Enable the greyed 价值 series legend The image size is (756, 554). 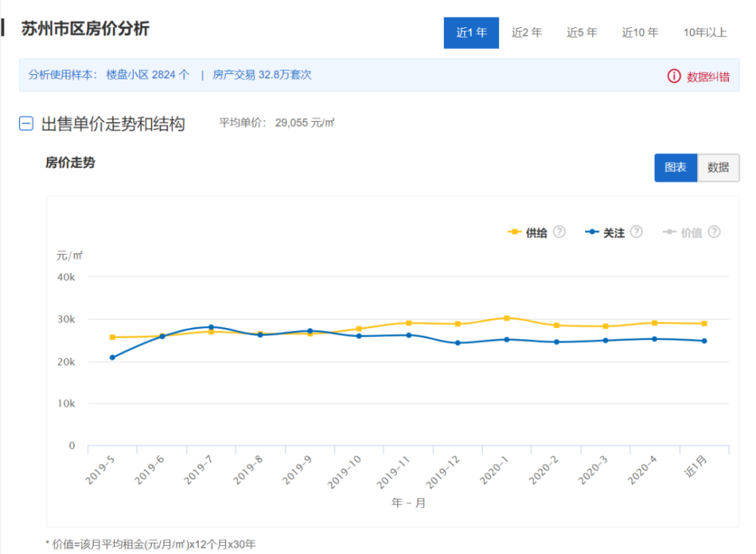coord(692,233)
